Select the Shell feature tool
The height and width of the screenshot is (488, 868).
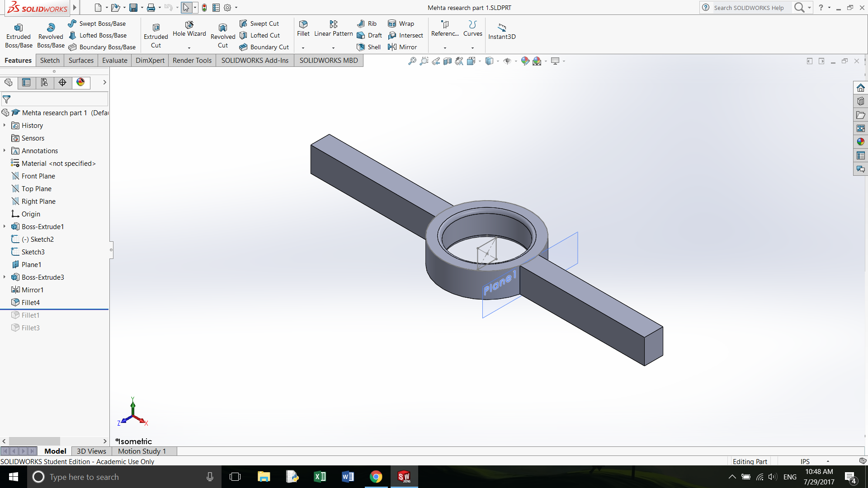coord(369,47)
